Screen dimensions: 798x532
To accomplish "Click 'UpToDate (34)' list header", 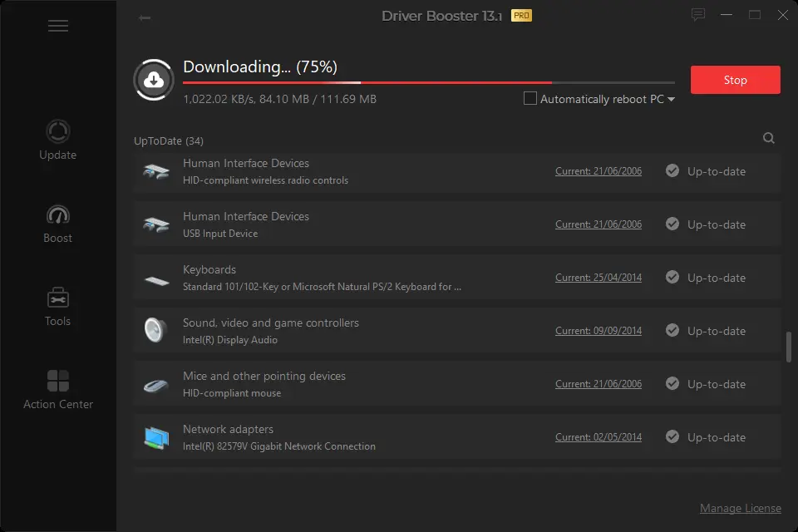I will click(169, 141).
